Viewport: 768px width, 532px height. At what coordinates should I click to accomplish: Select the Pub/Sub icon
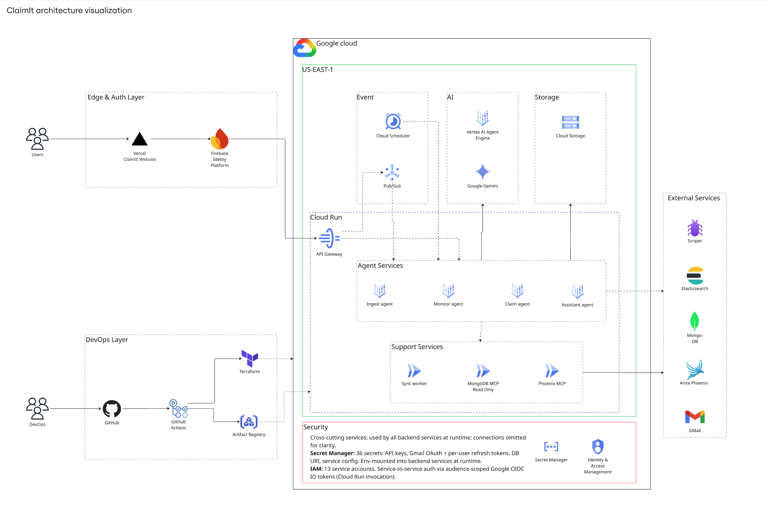(x=392, y=172)
